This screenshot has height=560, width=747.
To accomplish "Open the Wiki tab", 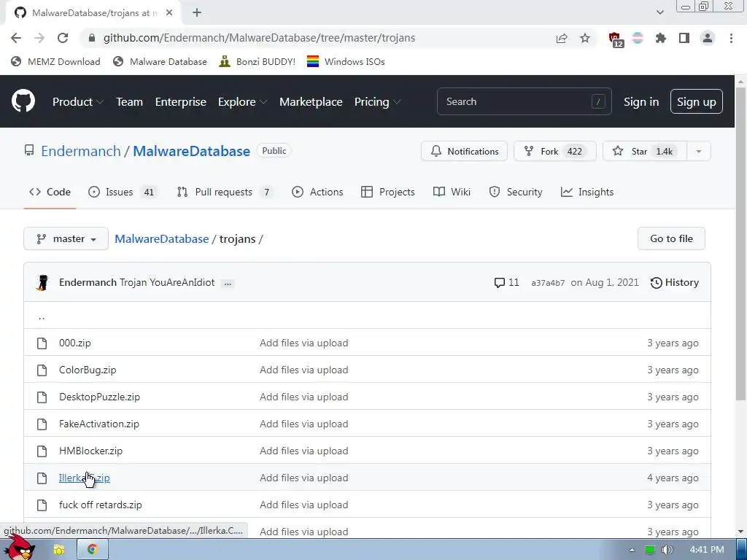I will [x=452, y=192].
